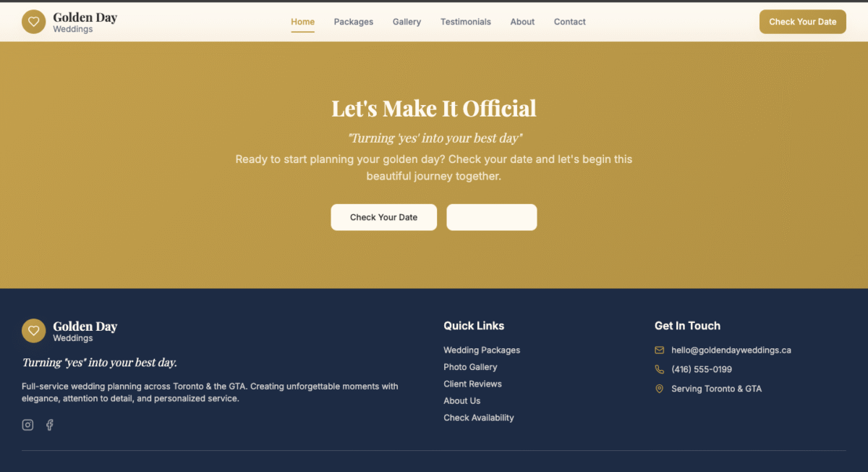Click the hello@goldendayweddings.ca email link
The image size is (868, 472).
coord(731,350)
